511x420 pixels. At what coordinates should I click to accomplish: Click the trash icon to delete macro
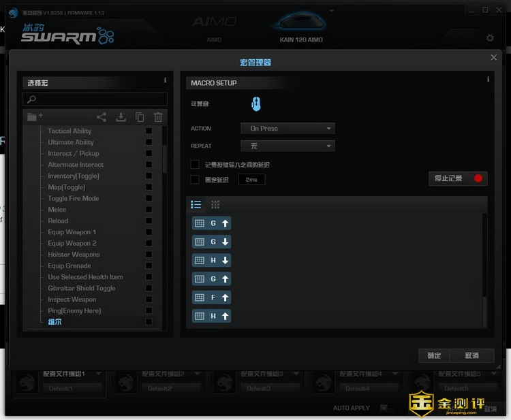click(158, 117)
